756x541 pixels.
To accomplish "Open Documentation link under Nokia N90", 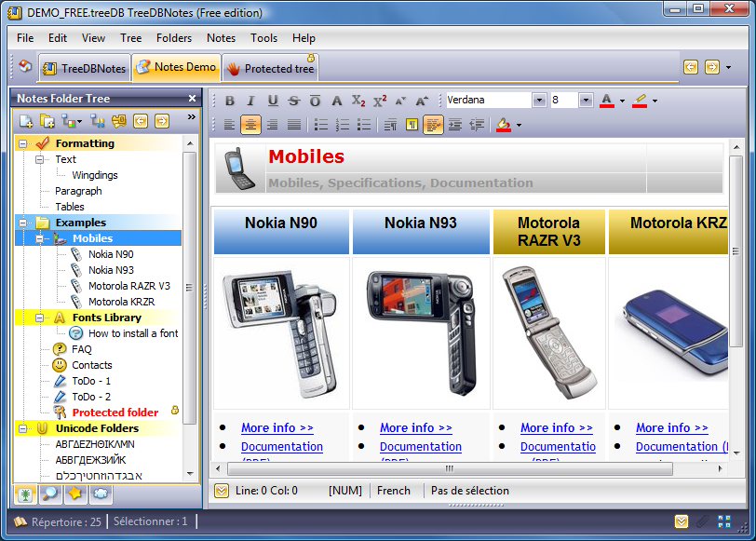I will pos(282,447).
